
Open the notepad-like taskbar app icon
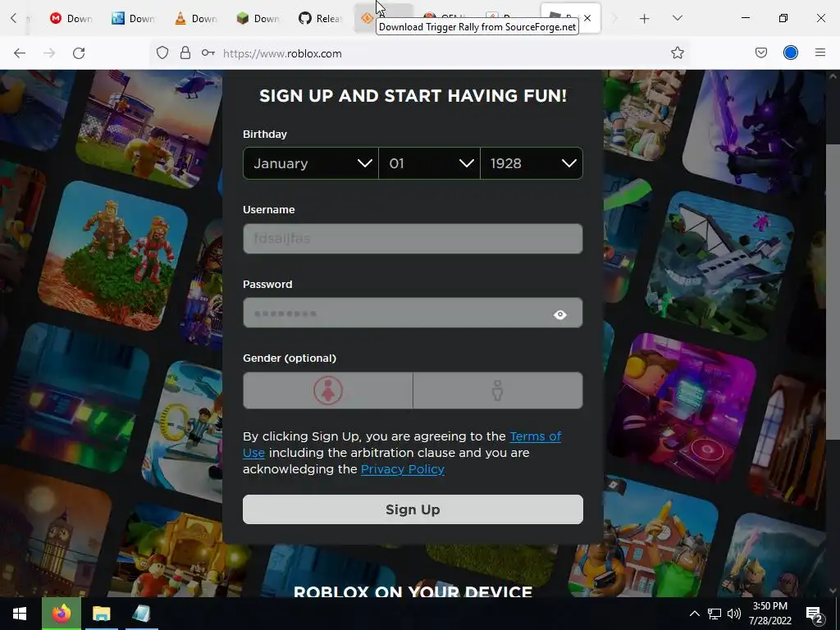[141, 614]
